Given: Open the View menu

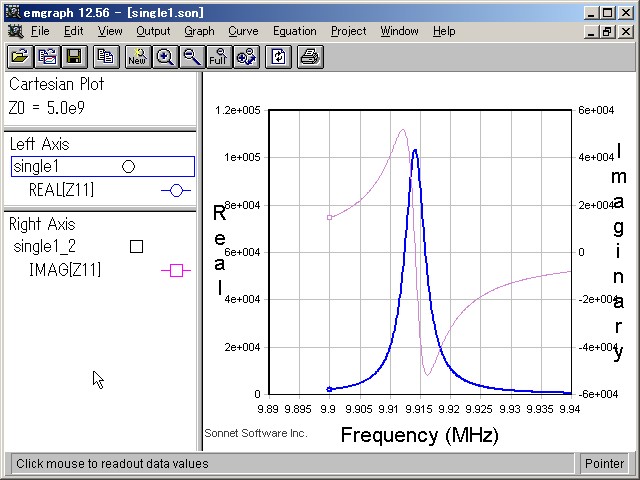Looking at the screenshot, I should 110,31.
